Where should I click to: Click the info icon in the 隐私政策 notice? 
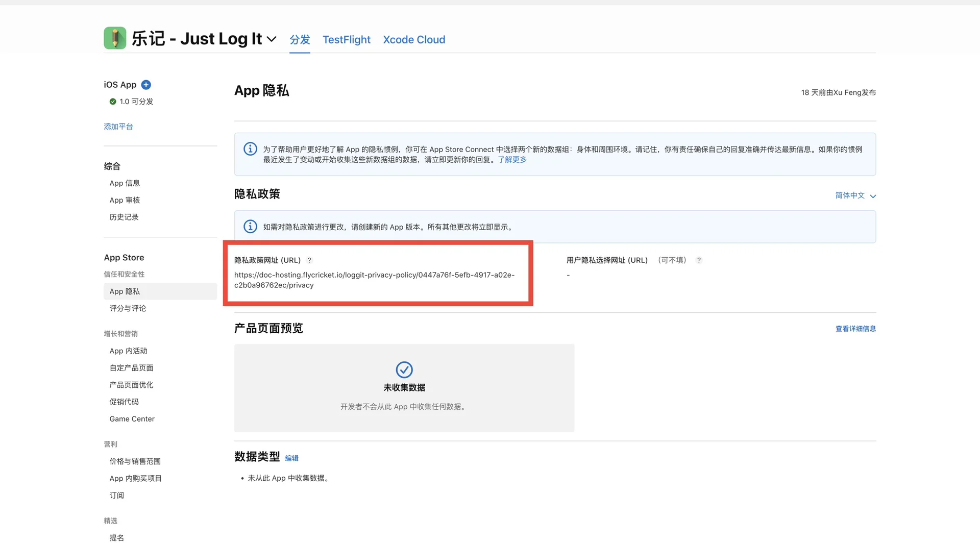tap(250, 227)
